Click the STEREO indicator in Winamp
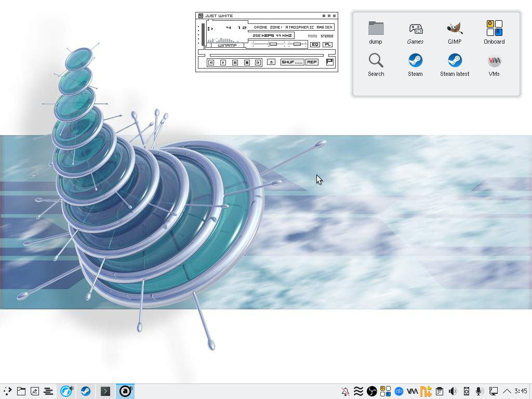 click(x=327, y=36)
